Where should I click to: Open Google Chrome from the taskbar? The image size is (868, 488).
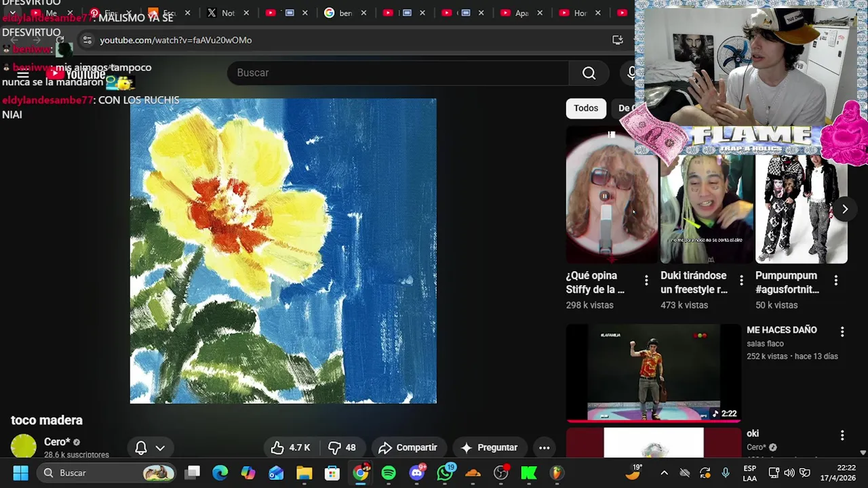(x=361, y=472)
